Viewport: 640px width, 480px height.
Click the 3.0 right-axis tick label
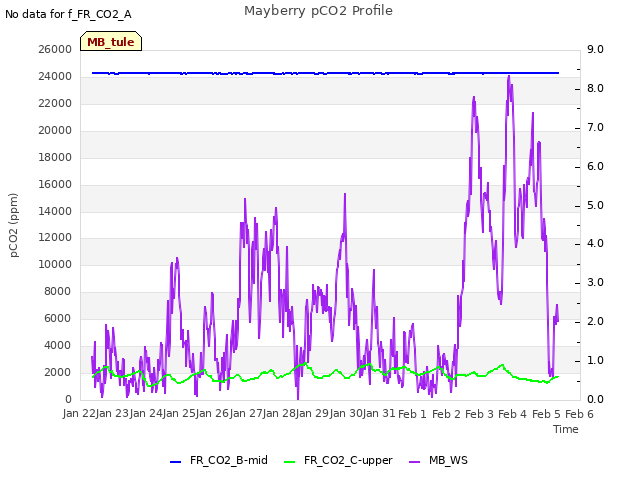tap(595, 282)
